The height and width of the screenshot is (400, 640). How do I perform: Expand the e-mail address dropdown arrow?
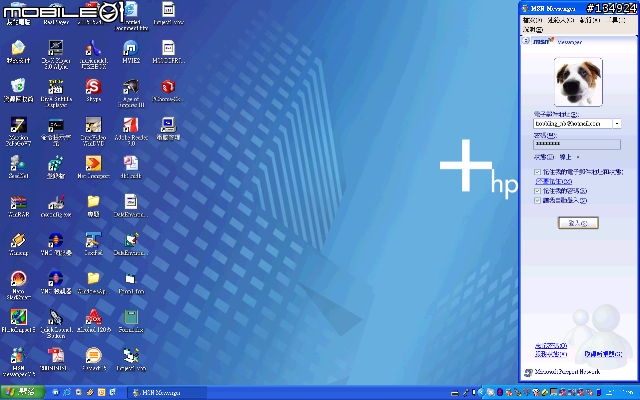(617, 124)
